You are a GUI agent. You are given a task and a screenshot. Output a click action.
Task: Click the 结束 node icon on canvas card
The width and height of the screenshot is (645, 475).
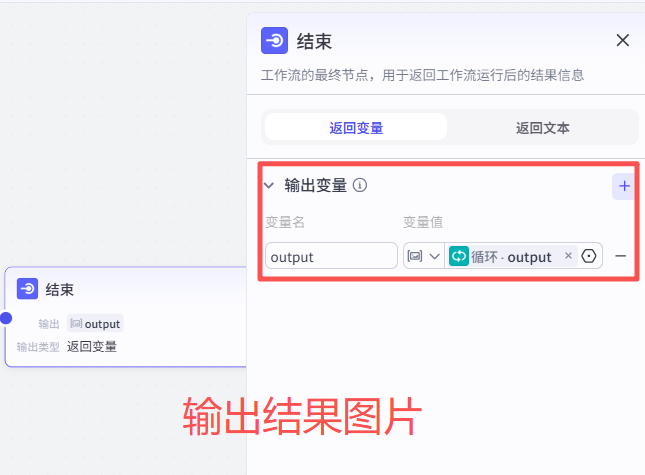[x=28, y=289]
